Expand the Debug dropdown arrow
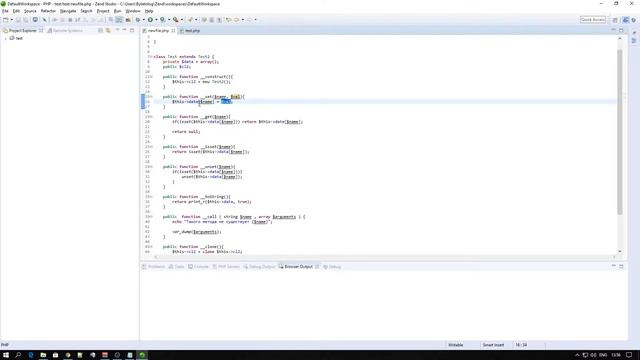The image size is (640, 360). [144, 20]
